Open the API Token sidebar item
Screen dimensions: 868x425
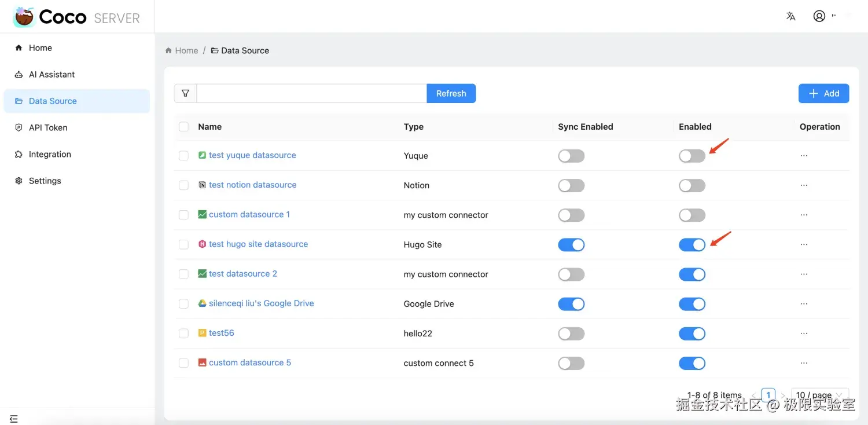[48, 128]
